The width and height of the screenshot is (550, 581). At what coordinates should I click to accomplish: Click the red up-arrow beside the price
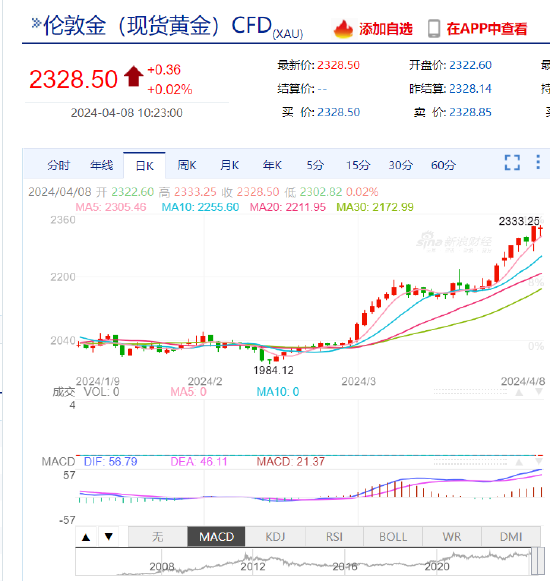coord(133,76)
